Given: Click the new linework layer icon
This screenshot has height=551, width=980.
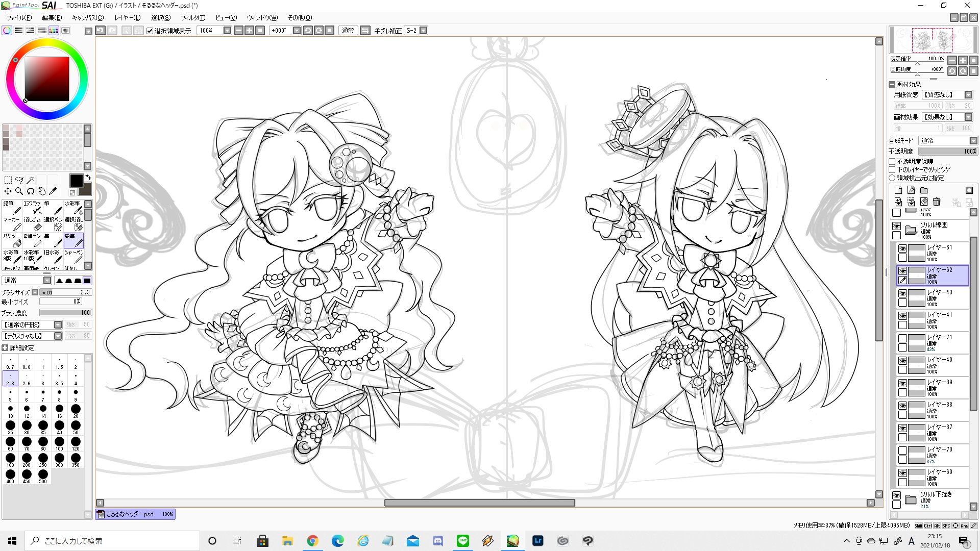Looking at the screenshot, I should [911, 190].
